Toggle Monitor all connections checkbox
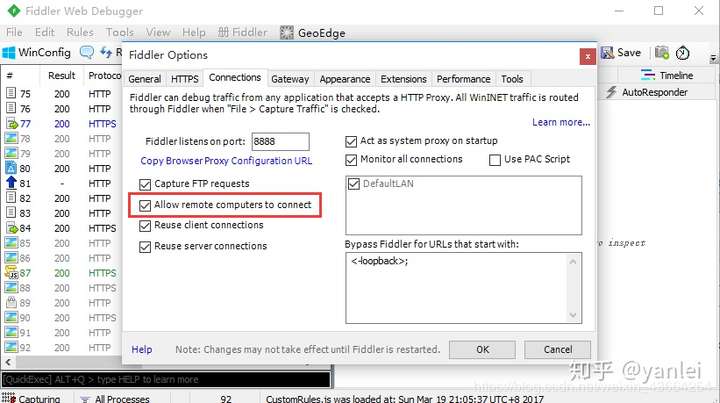The height and width of the screenshot is (403, 720). [x=351, y=160]
